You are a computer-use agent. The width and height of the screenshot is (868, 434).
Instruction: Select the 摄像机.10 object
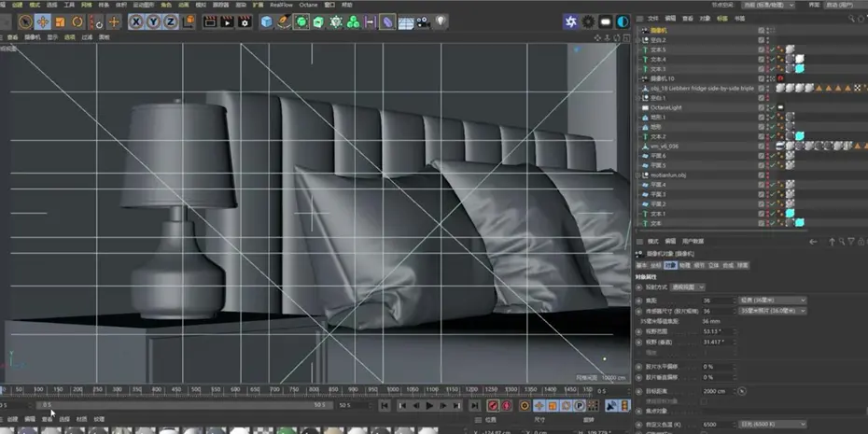pos(662,79)
